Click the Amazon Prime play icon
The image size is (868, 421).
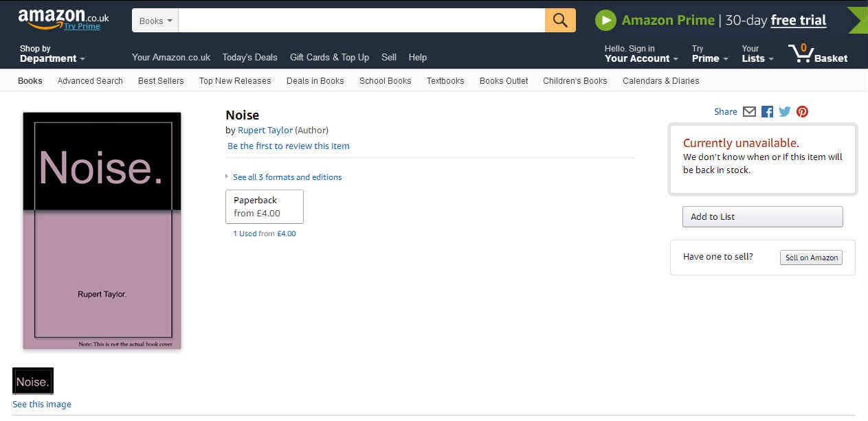(605, 20)
